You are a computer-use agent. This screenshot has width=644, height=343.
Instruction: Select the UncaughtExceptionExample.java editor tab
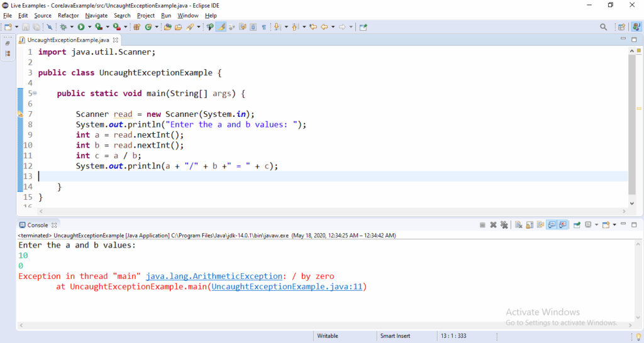pos(68,40)
